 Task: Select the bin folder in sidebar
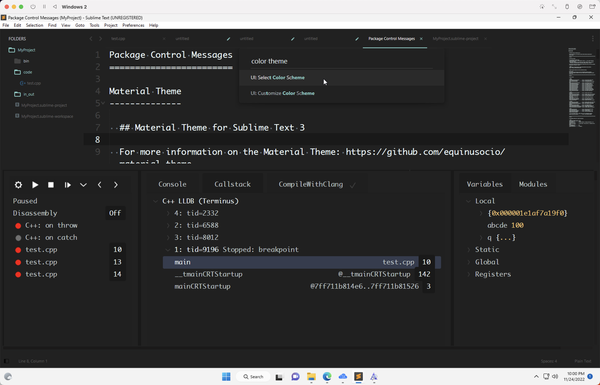point(26,61)
